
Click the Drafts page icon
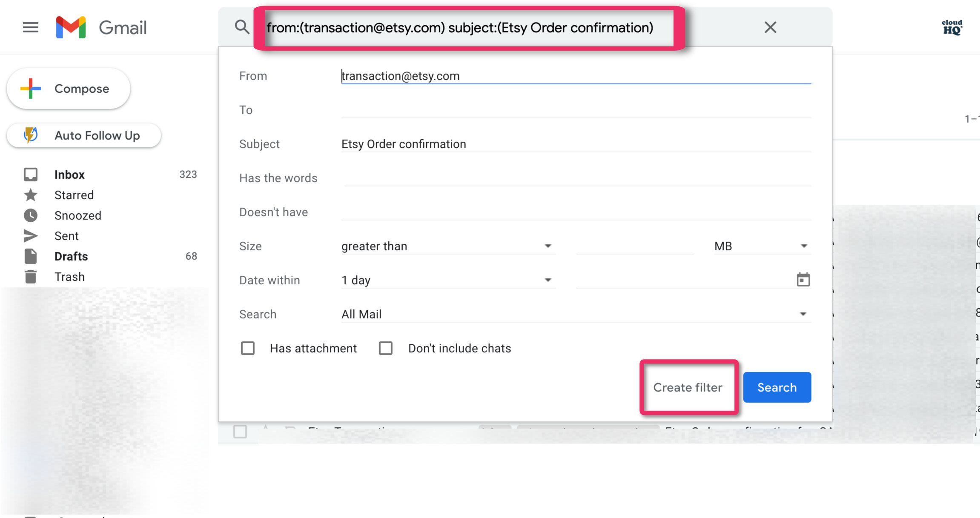pos(31,256)
